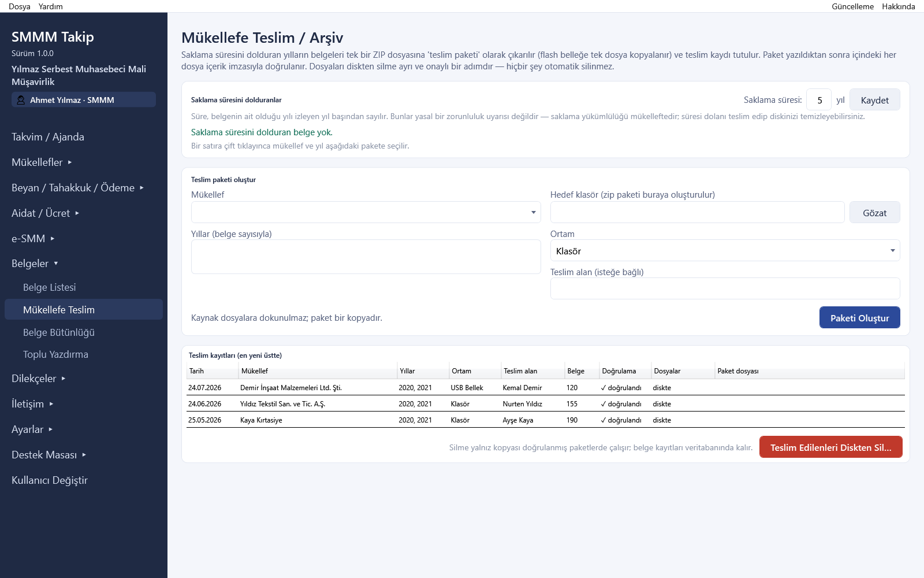Select the Demir İnşaat Malzemeleri delivery row

tap(546, 387)
